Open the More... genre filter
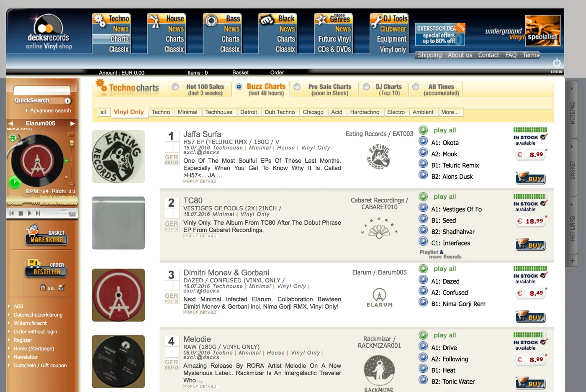Viewport: 586px width, 392px height. (450, 112)
